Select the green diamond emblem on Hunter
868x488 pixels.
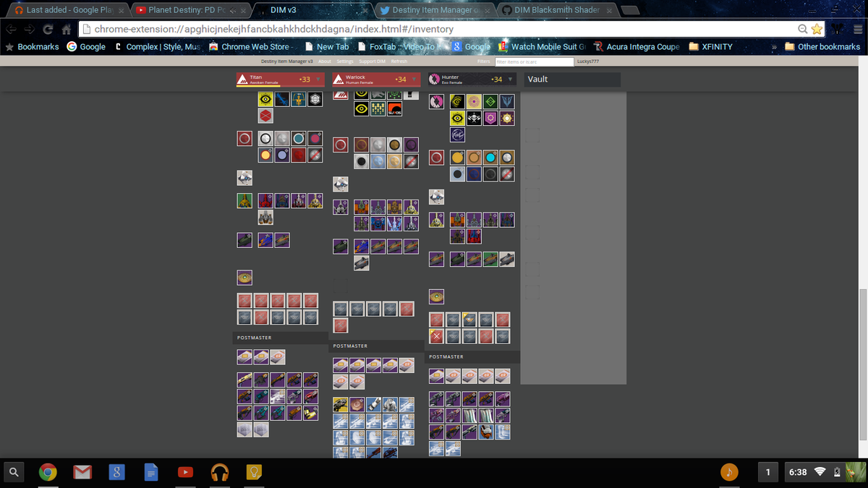(x=491, y=101)
